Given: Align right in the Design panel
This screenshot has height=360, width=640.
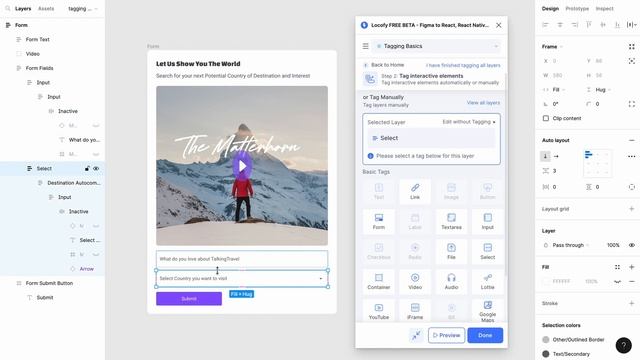Looking at the screenshot, I should [x=574, y=25].
